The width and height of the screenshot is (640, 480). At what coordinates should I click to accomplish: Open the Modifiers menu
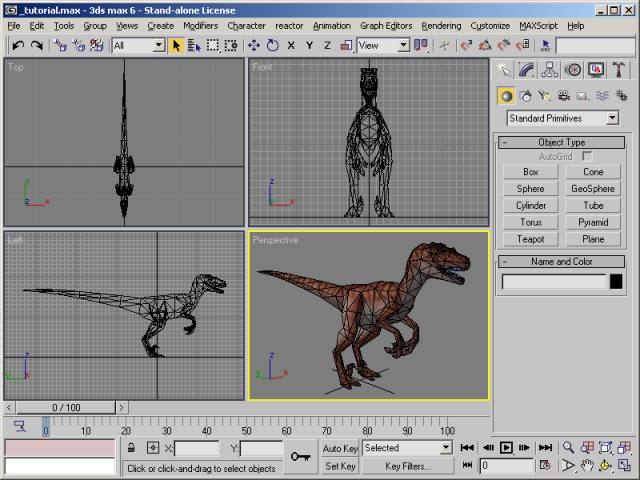coord(200,25)
